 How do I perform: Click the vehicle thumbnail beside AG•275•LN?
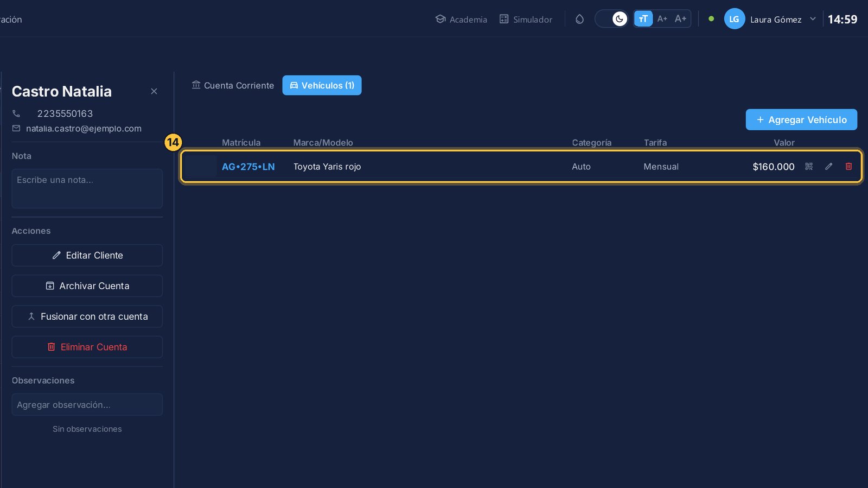[201, 167]
